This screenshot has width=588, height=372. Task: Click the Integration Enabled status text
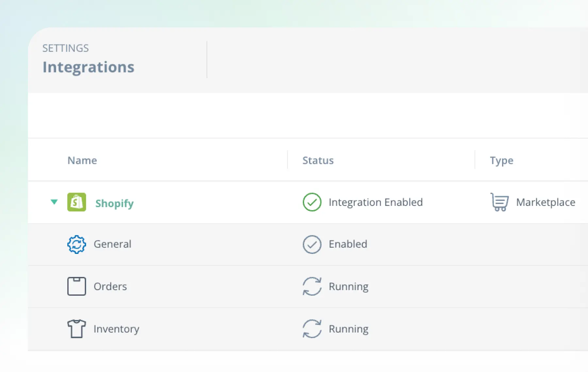click(376, 202)
